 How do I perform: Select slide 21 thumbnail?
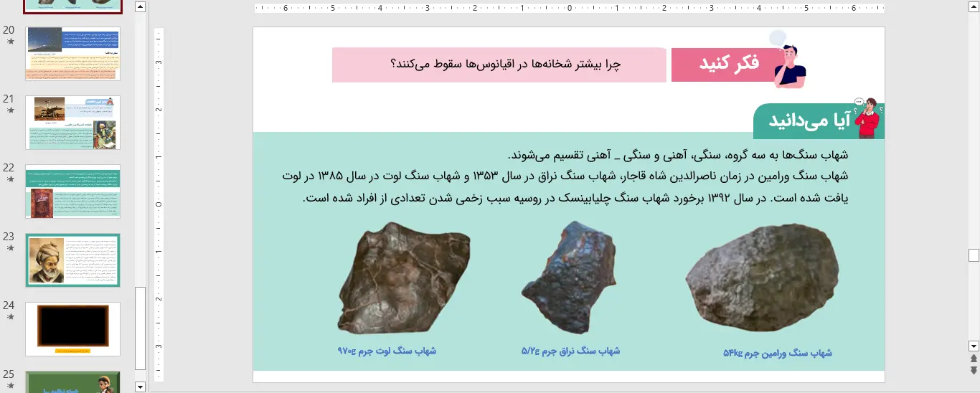point(72,123)
